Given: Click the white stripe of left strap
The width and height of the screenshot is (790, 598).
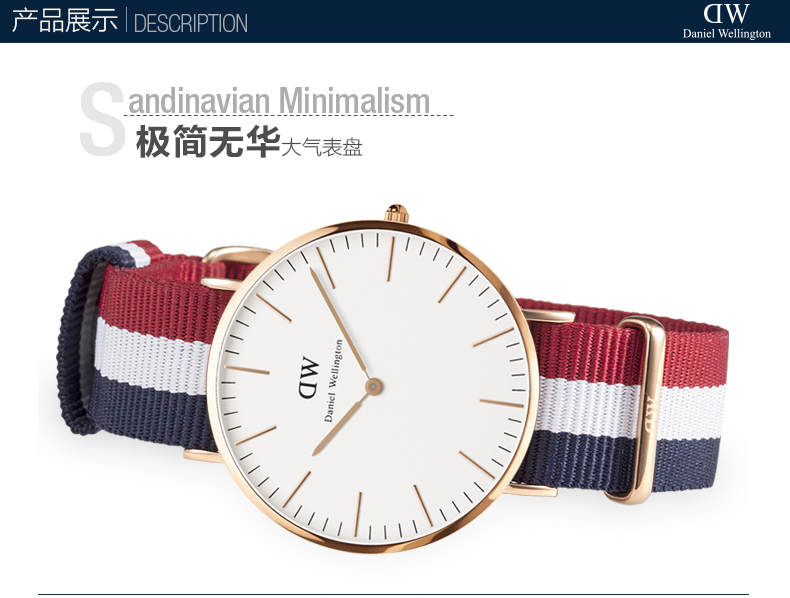Looking at the screenshot, I should pyautogui.click(x=151, y=355).
